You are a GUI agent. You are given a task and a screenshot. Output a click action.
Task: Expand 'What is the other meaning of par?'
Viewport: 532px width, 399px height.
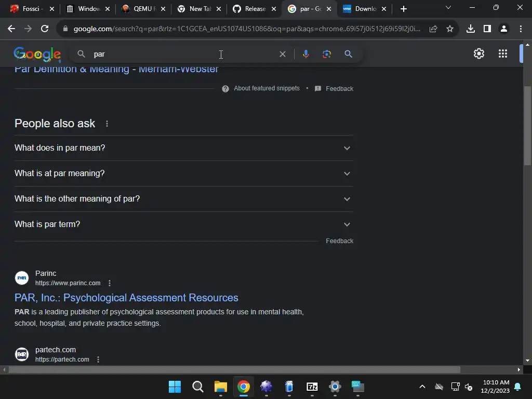[184, 199]
